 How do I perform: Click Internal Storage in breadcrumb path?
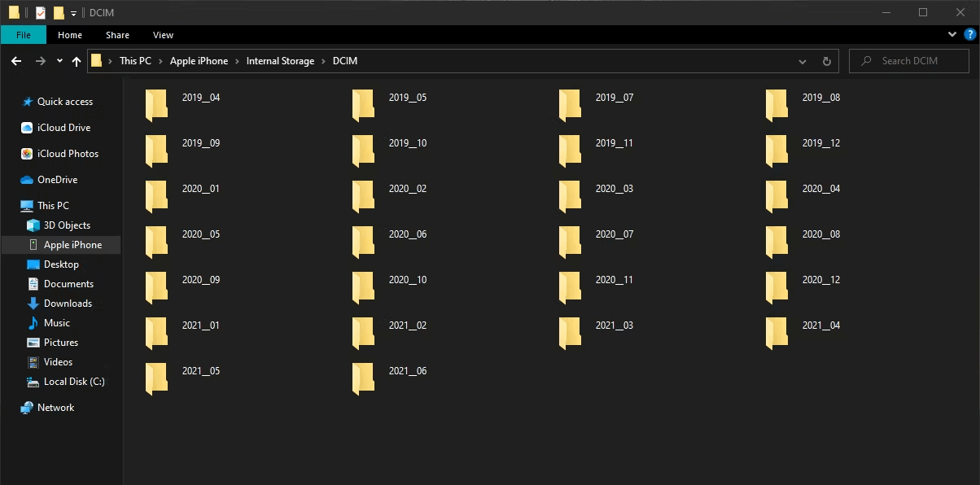[280, 61]
